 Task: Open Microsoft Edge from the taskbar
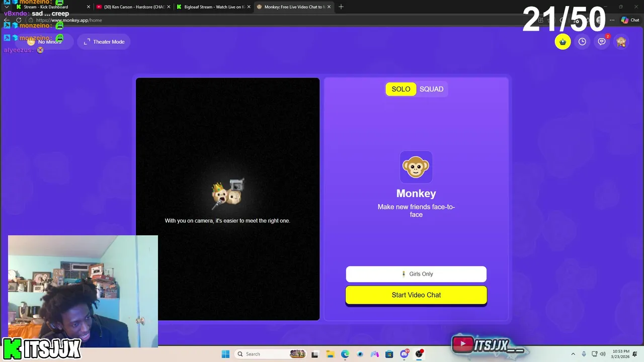345,354
